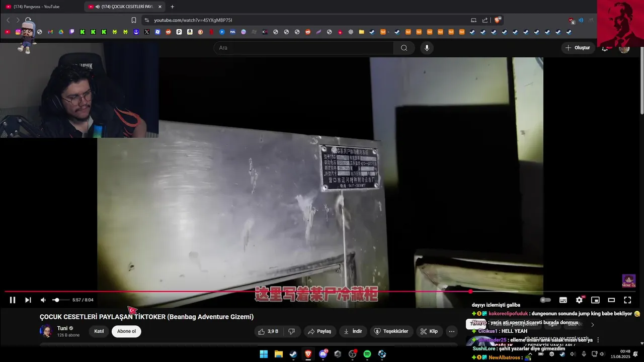Click the Paylaş share button
The image size is (644, 362).
pyautogui.click(x=319, y=331)
